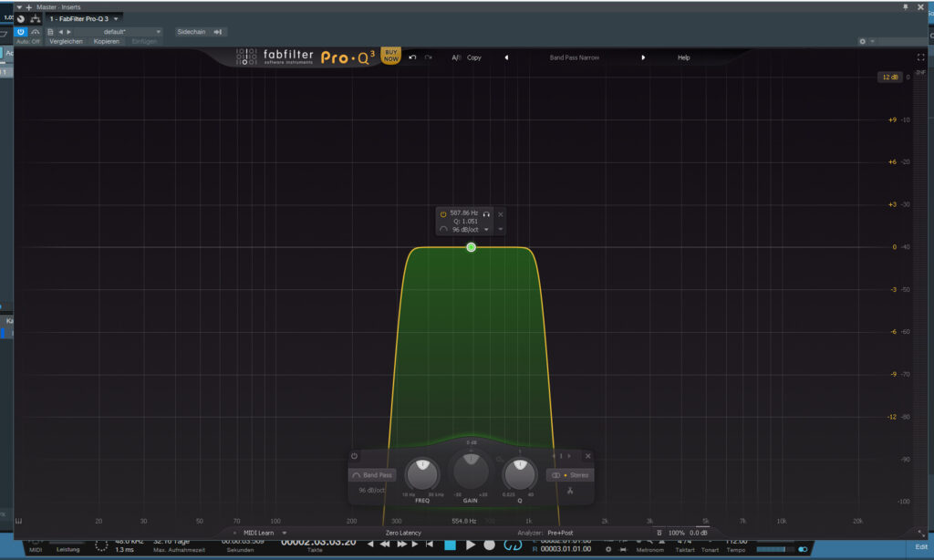
Task: Toggle band power in floating band tooltip
Action: pos(443,213)
